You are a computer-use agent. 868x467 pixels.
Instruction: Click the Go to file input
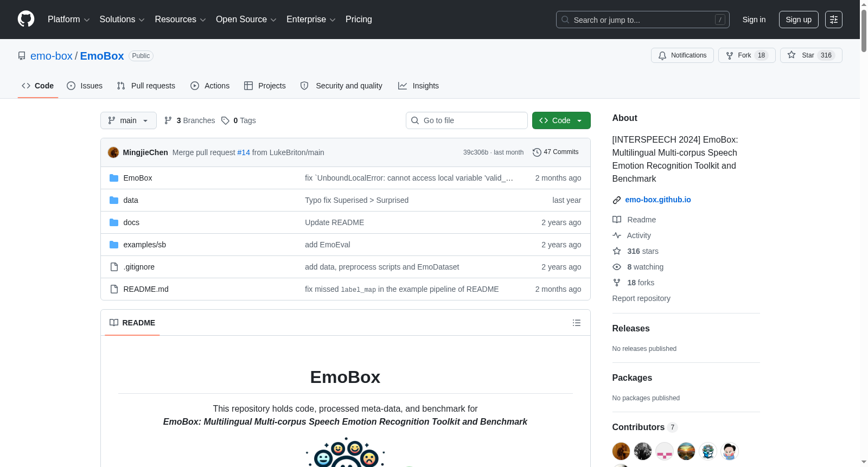tap(467, 120)
